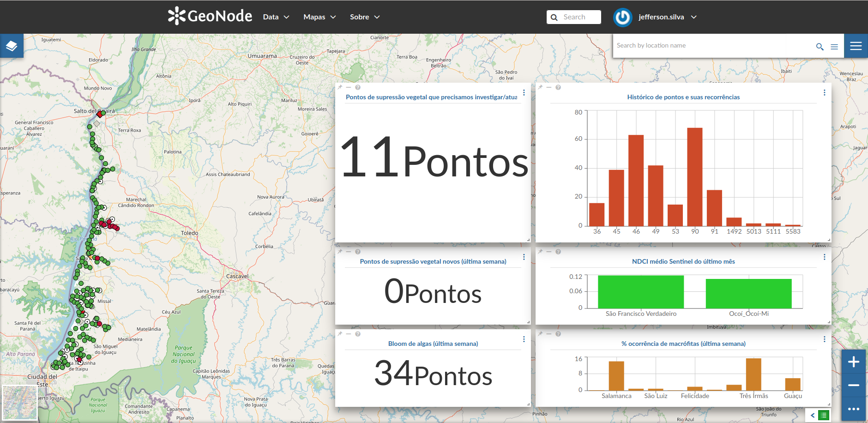Toggle the green widgets list button
Image resolution: width=868 pixels, height=423 pixels.
coord(824,415)
